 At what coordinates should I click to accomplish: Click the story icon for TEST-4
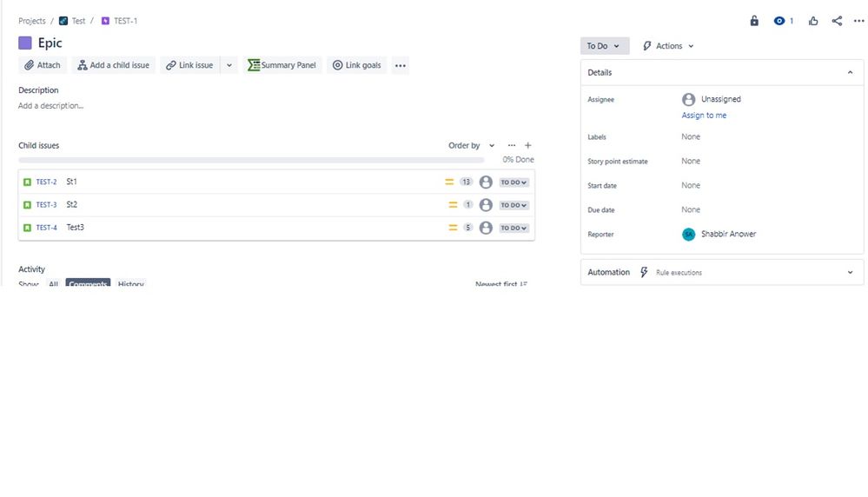(x=27, y=228)
